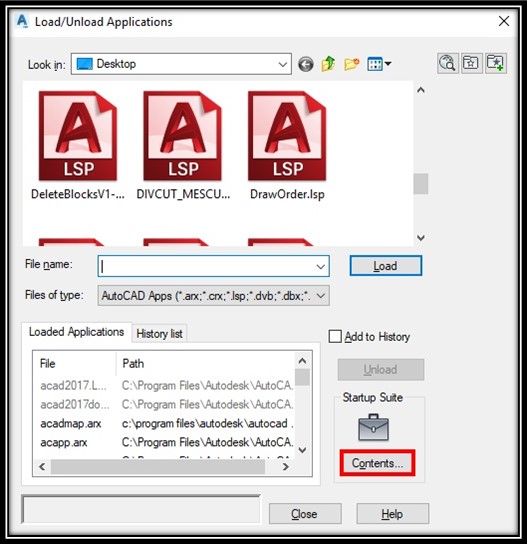The height and width of the screenshot is (544, 527).
Task: Go up one folder level
Action: tap(328, 64)
